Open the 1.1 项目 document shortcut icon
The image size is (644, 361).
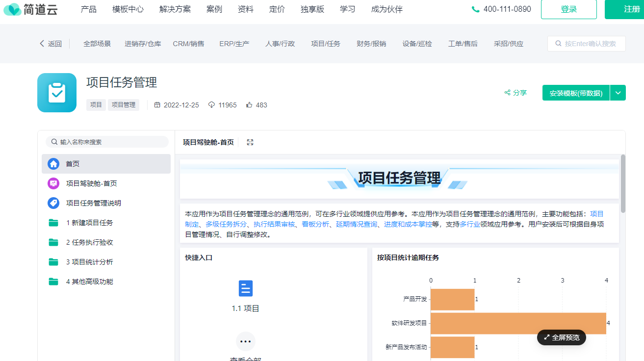[246, 288]
